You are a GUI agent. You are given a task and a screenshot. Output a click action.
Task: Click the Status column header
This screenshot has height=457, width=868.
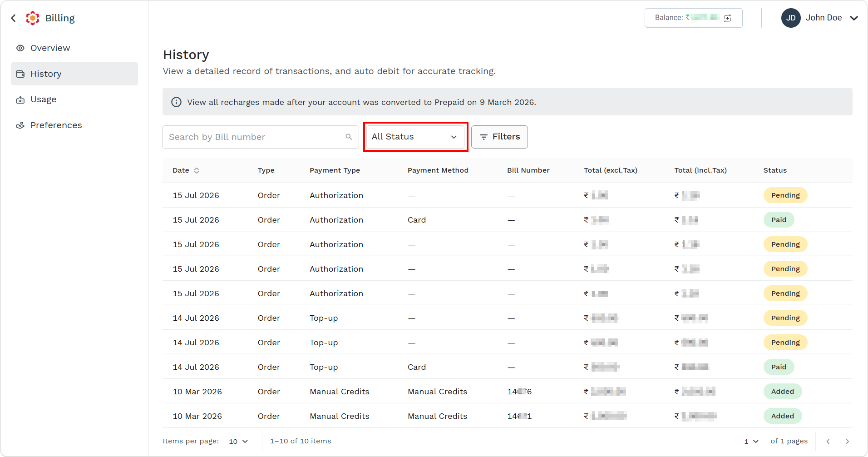(775, 170)
